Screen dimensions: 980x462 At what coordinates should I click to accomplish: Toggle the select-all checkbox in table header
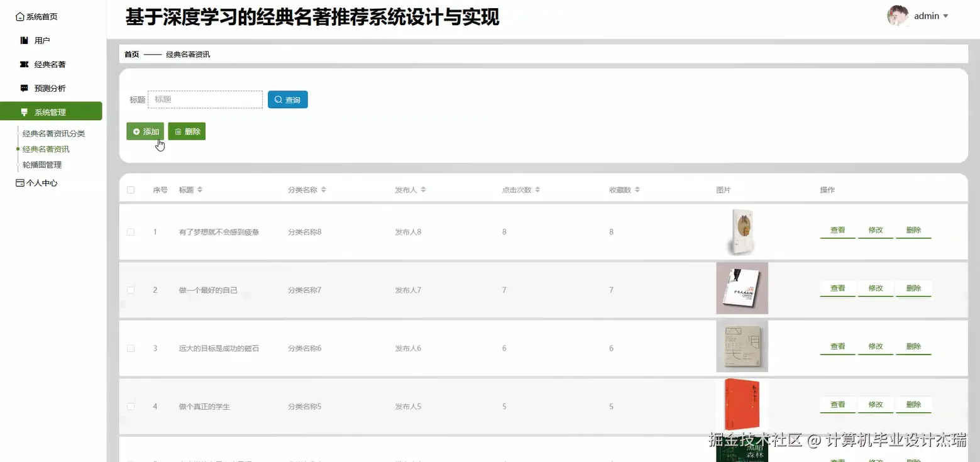click(131, 190)
